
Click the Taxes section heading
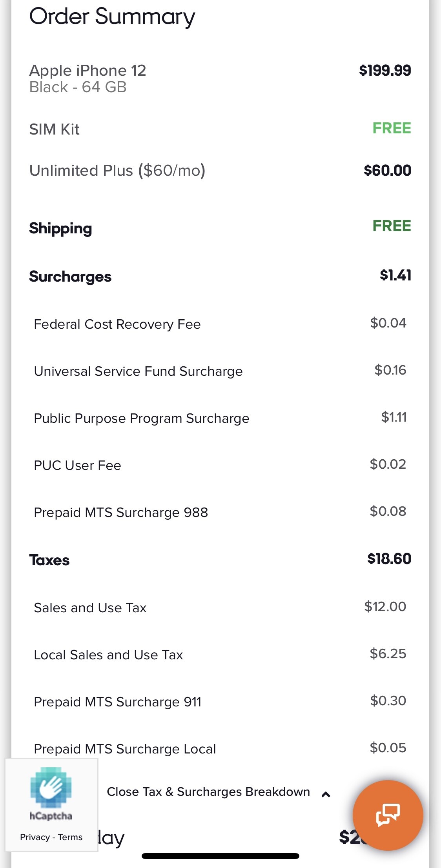[x=49, y=560]
